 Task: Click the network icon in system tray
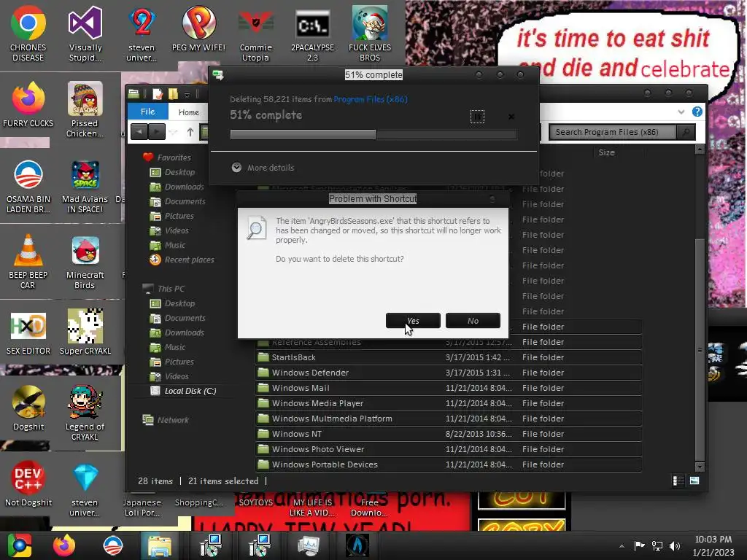(657, 545)
